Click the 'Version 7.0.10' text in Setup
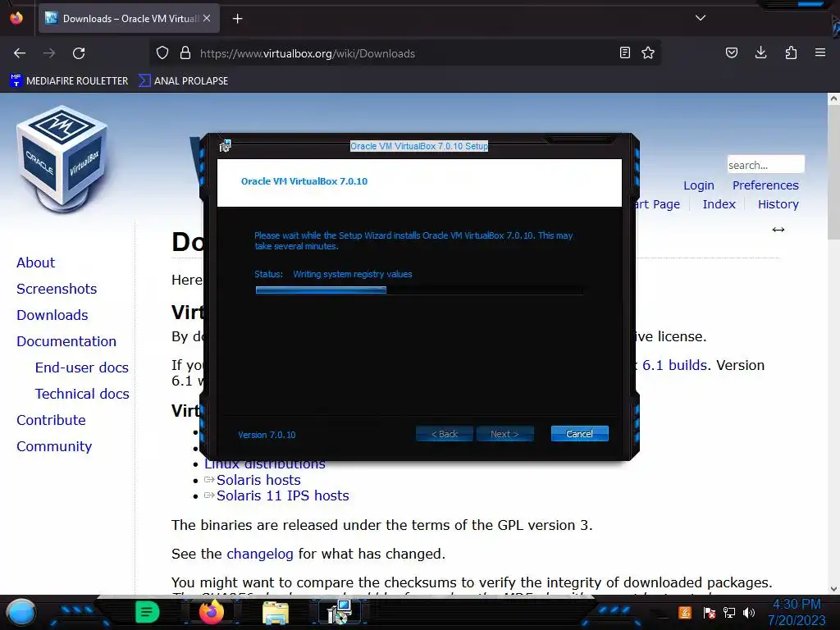Screen dimensions: 840x630 point(267,435)
